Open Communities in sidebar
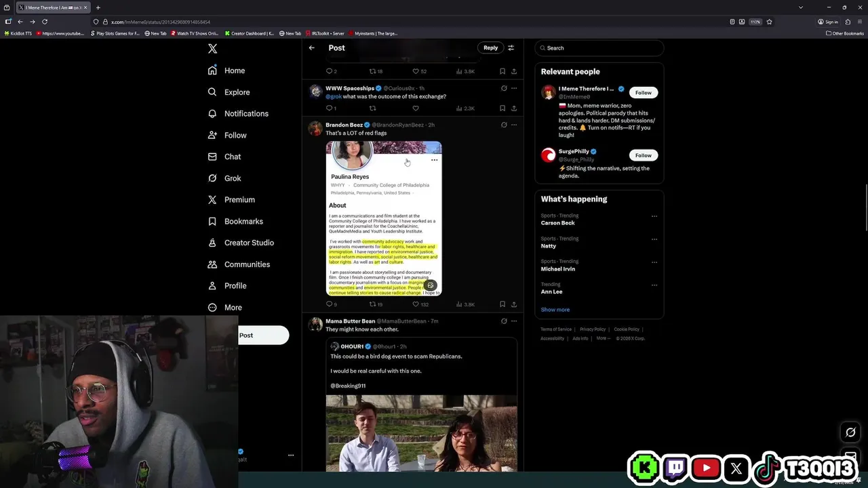The height and width of the screenshot is (488, 868). click(239, 264)
